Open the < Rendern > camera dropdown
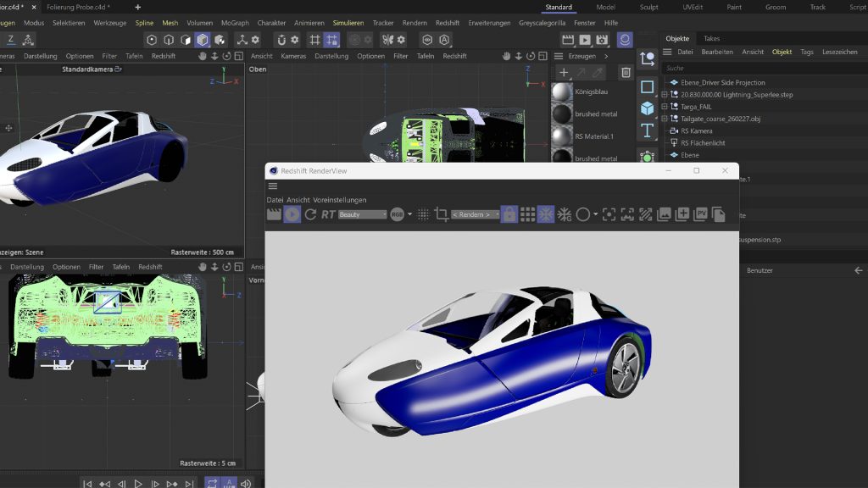This screenshot has width=868, height=488. click(x=475, y=214)
